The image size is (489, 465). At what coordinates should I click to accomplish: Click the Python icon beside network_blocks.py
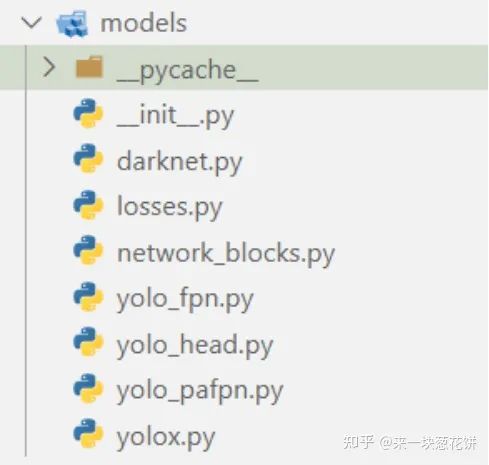coord(88,250)
